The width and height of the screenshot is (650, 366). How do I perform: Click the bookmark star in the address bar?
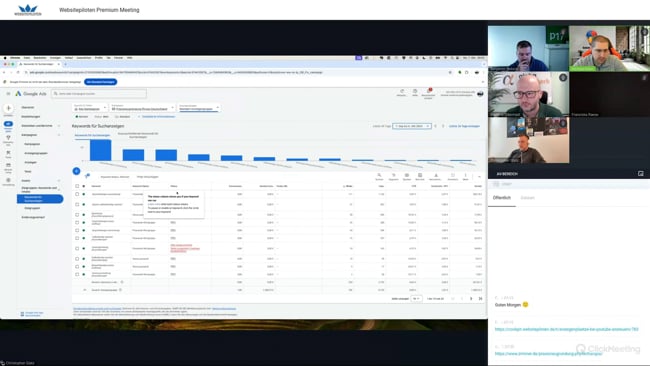[450, 73]
